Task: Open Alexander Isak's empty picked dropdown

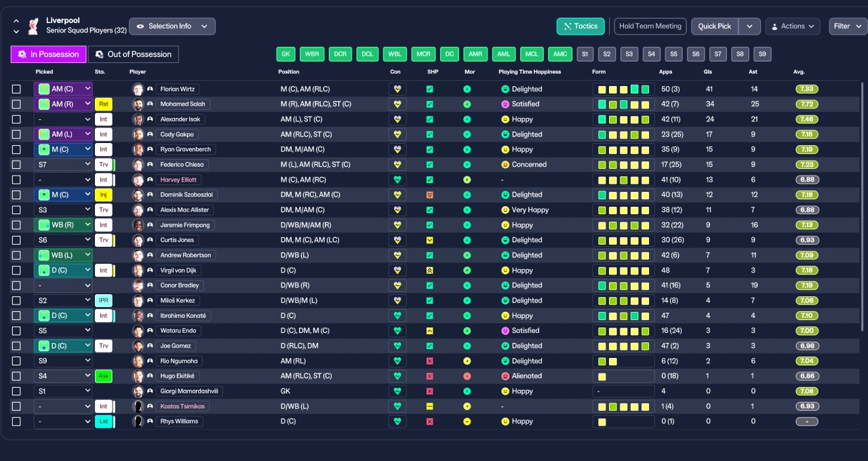Action: [x=63, y=119]
